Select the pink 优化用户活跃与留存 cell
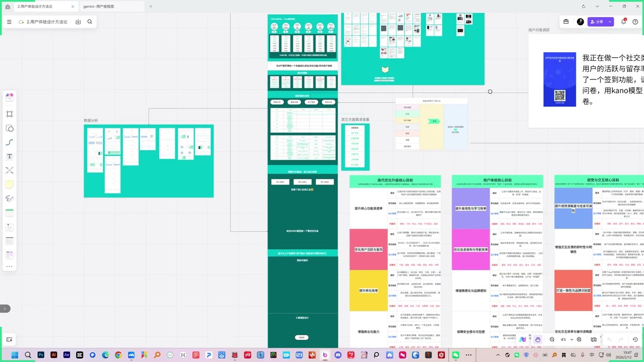This screenshot has width=644, height=362. click(x=368, y=249)
